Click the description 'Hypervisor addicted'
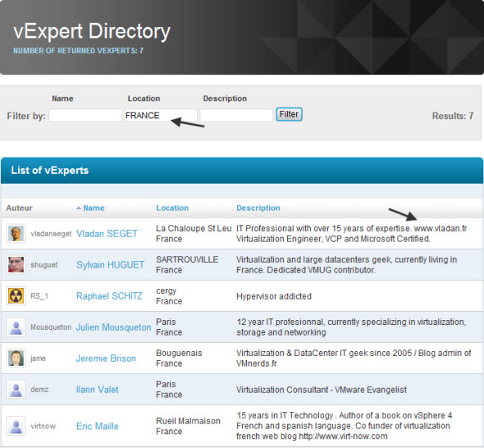Screen dimensions: 484x448 [x=274, y=296]
